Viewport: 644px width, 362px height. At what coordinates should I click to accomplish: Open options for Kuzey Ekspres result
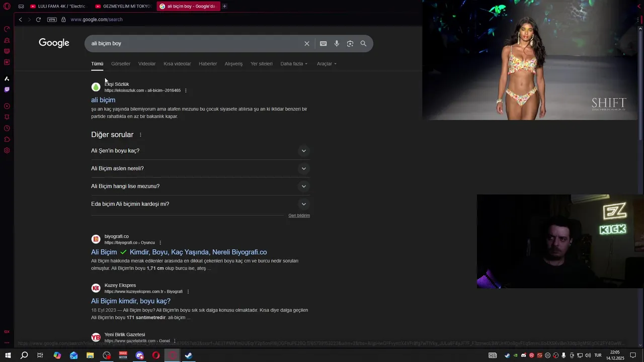click(x=188, y=292)
